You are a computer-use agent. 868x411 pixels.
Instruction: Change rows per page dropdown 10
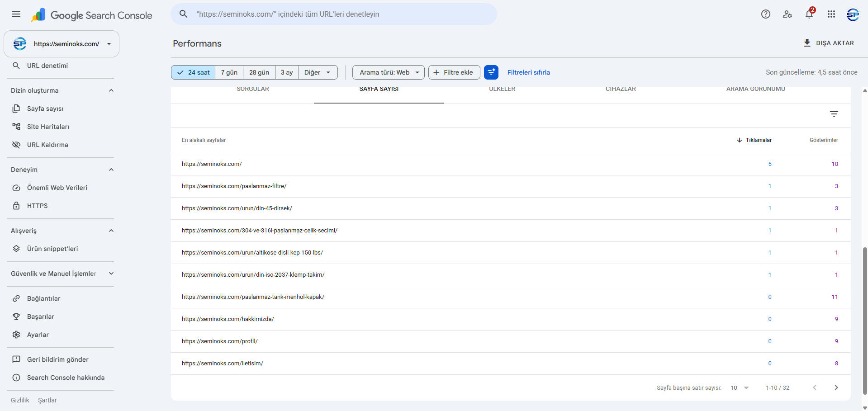[740, 388]
